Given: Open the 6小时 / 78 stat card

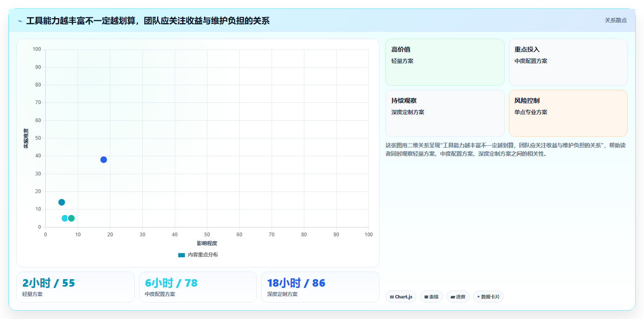Looking at the screenshot, I should pyautogui.click(x=198, y=287).
